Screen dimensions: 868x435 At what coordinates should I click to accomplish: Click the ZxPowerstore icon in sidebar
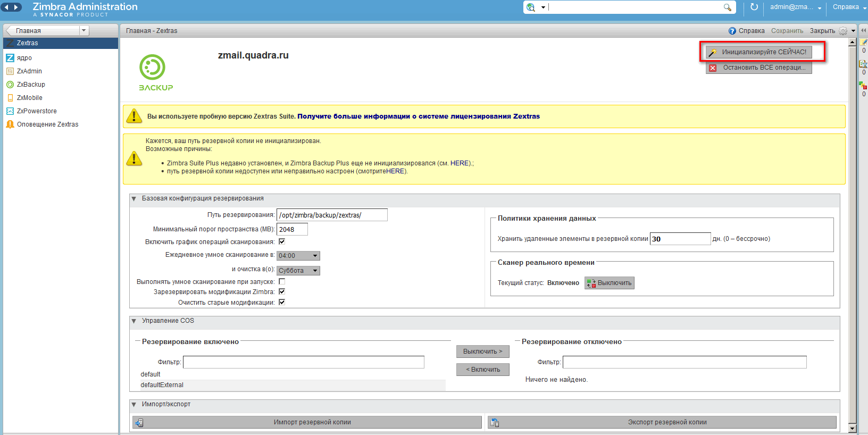point(10,111)
